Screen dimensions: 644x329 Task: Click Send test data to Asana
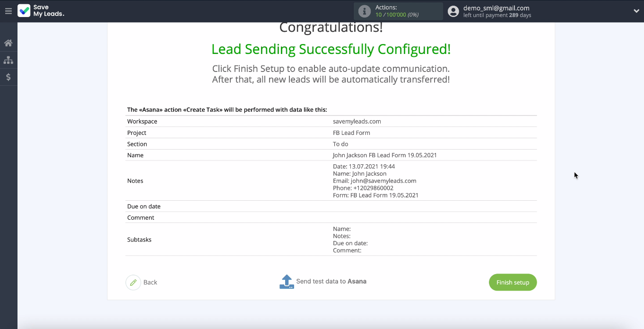click(x=331, y=281)
